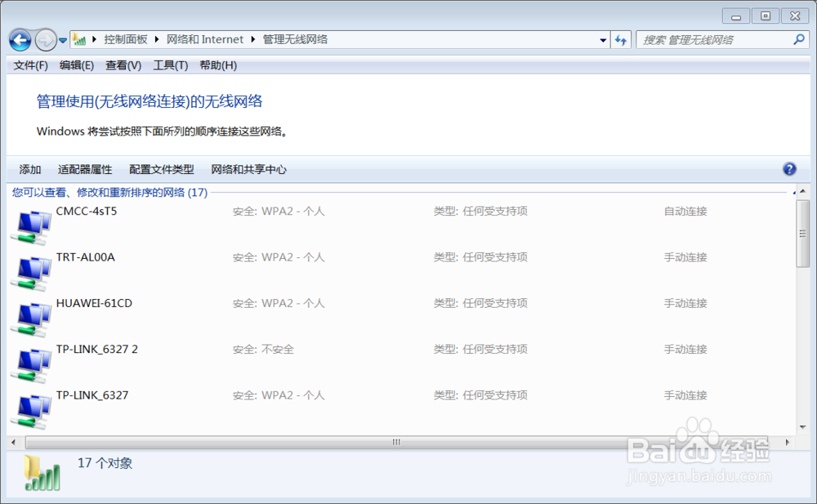Image resolution: width=817 pixels, height=504 pixels.
Task: Click the CMCC-4sT5 network icon
Action: (31, 227)
